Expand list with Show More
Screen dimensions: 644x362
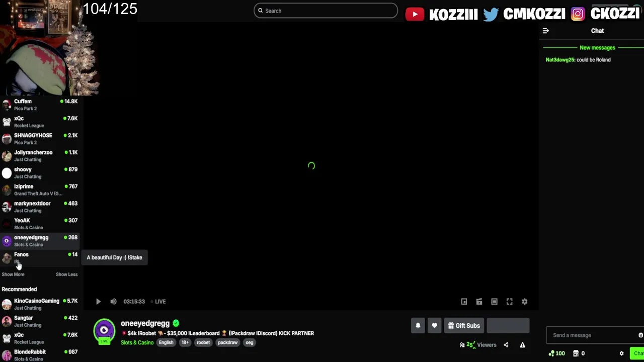(13, 275)
